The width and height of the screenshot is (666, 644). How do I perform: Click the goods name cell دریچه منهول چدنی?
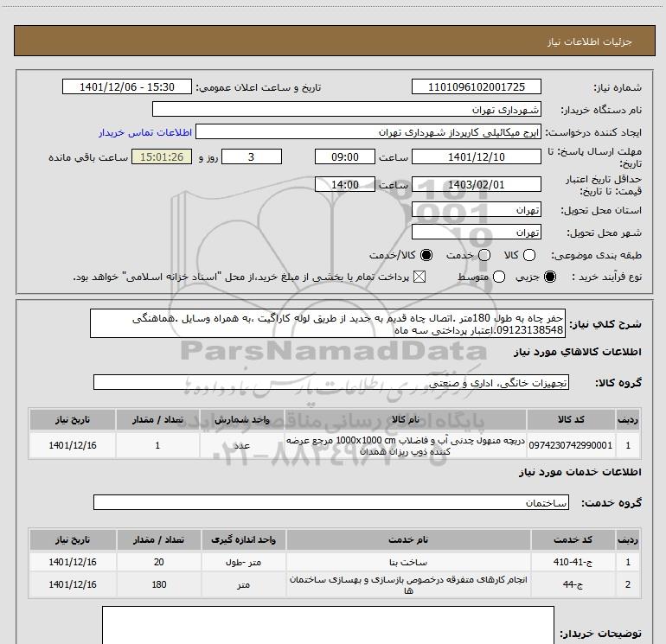click(405, 445)
